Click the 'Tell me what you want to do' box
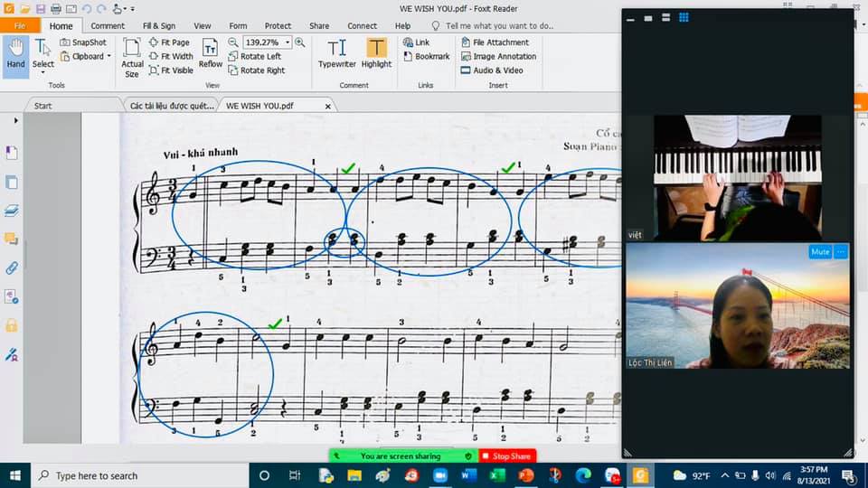 tap(493, 25)
